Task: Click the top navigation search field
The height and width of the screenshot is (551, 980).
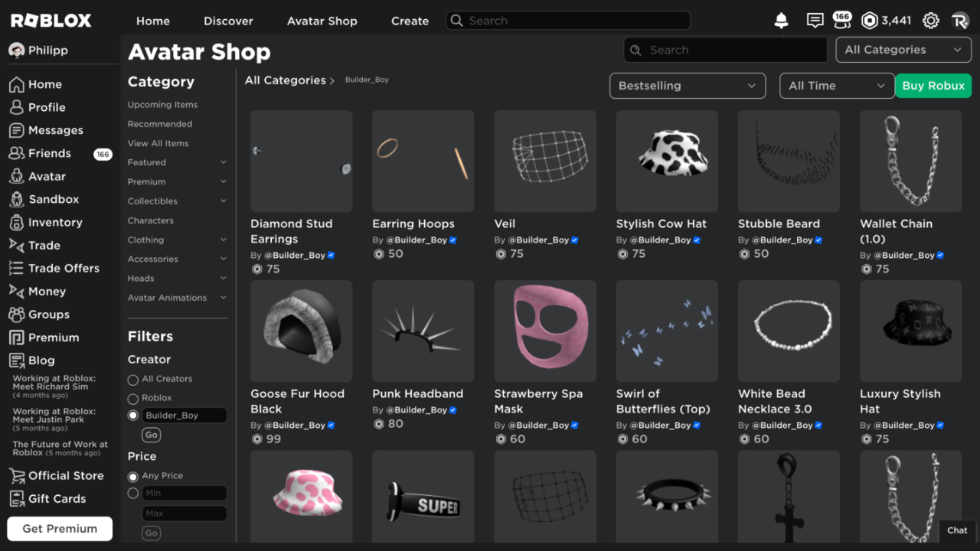Action: [568, 21]
